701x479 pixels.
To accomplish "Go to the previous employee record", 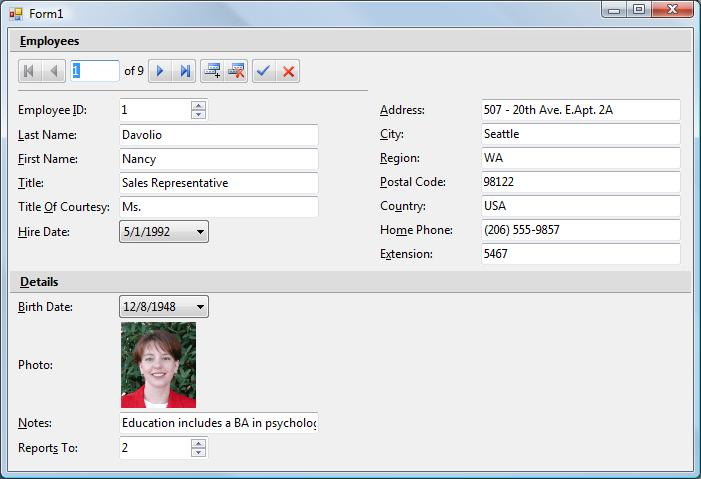I will (x=55, y=71).
